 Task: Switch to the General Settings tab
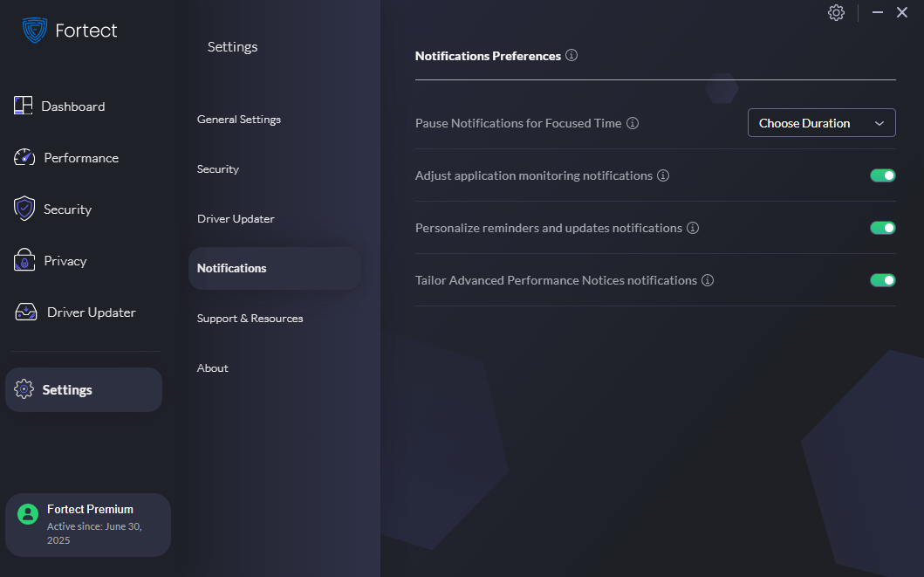pyautogui.click(x=239, y=119)
